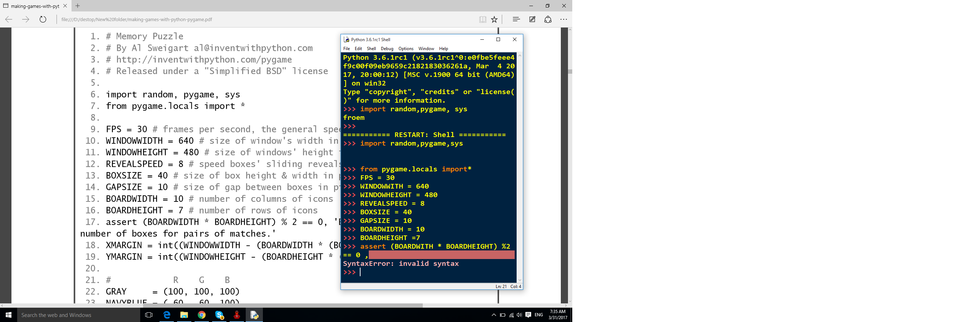
Task: Show hidden system tray icons
Action: 494,315
